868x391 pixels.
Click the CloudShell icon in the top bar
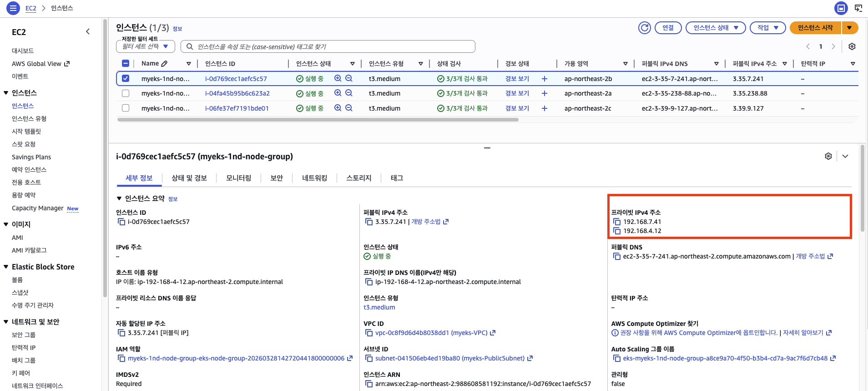(x=858, y=8)
